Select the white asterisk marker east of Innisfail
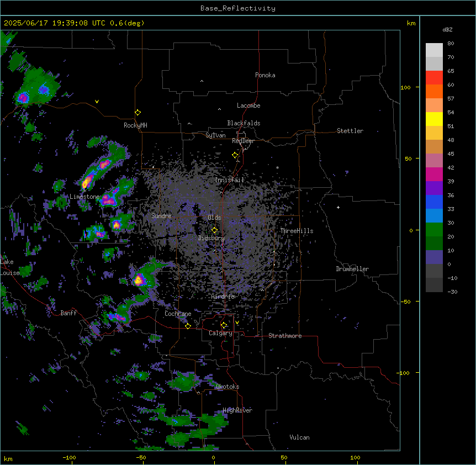This screenshot has width=476, height=465. (277, 167)
